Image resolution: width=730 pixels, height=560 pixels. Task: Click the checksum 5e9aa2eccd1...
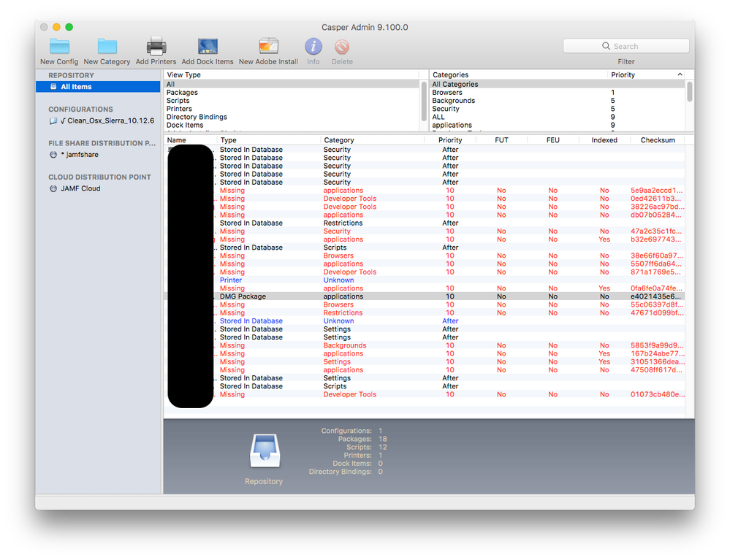coord(656,191)
